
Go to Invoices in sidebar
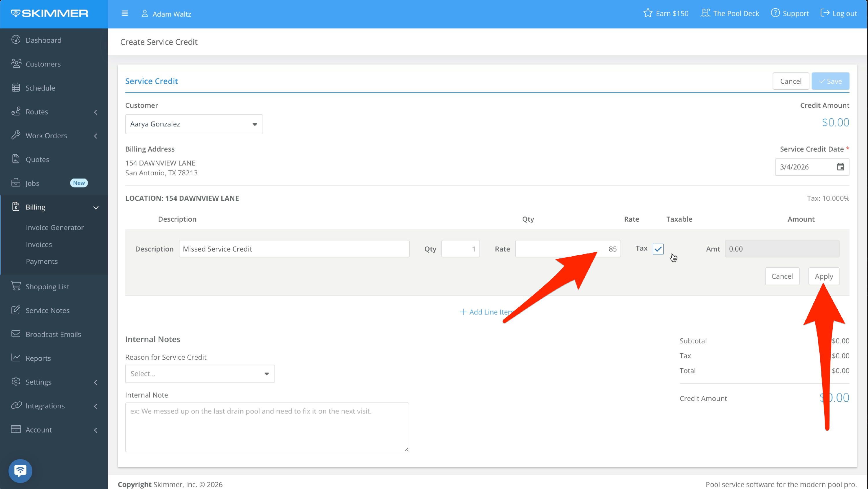39,244
